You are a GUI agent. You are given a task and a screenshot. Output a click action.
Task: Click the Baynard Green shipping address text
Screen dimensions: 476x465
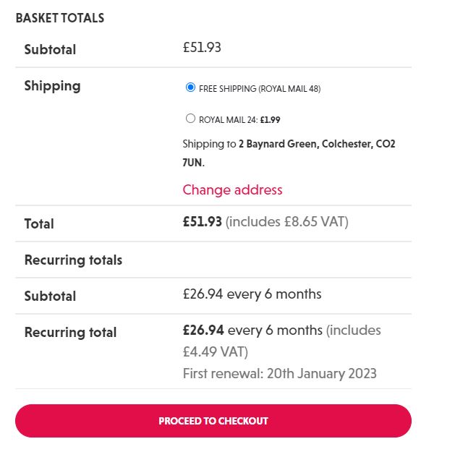(x=317, y=144)
